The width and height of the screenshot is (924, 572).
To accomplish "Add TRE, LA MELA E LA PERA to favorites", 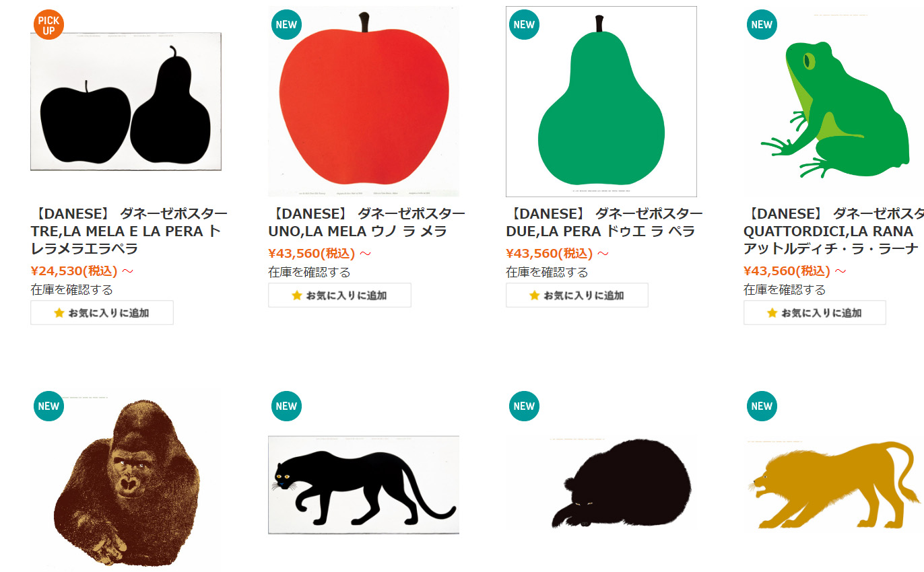I will click(102, 313).
